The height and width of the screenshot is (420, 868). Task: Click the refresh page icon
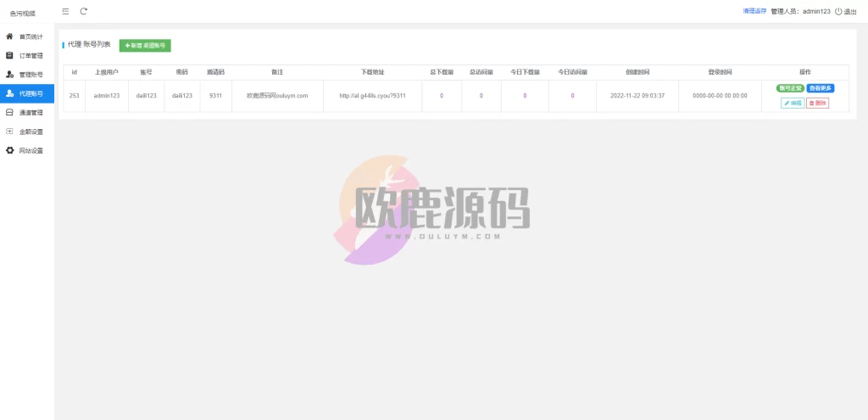(x=84, y=11)
